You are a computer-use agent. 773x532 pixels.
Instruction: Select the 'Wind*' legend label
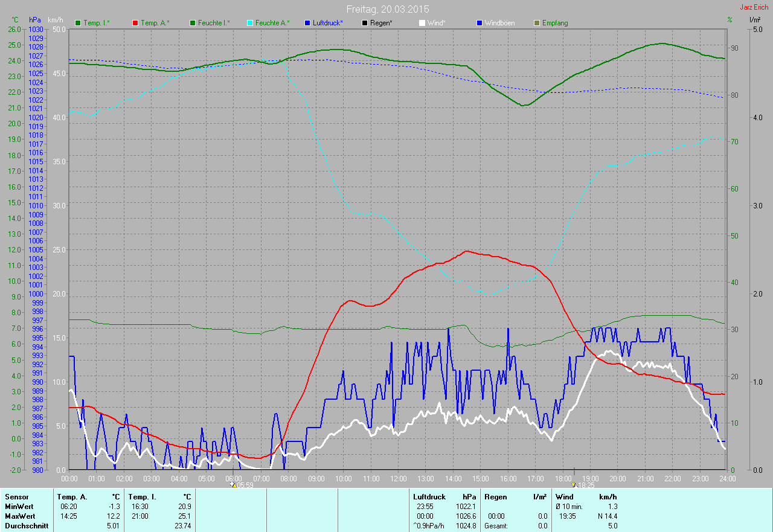[436, 23]
